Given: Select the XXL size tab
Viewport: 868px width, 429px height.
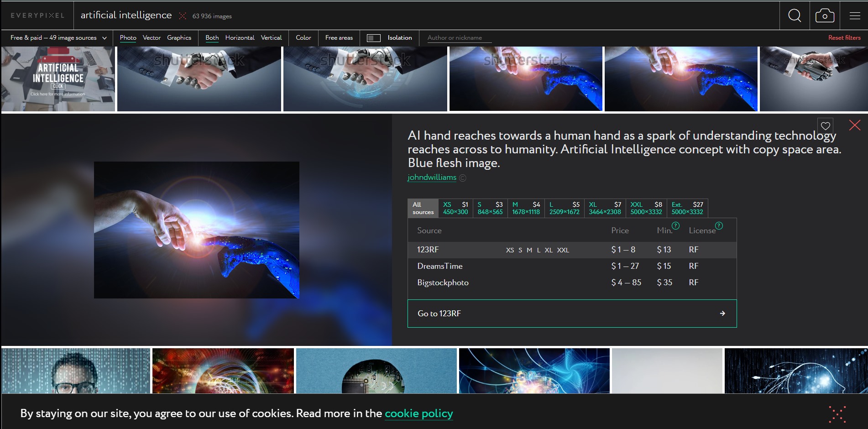Looking at the screenshot, I should 646,208.
